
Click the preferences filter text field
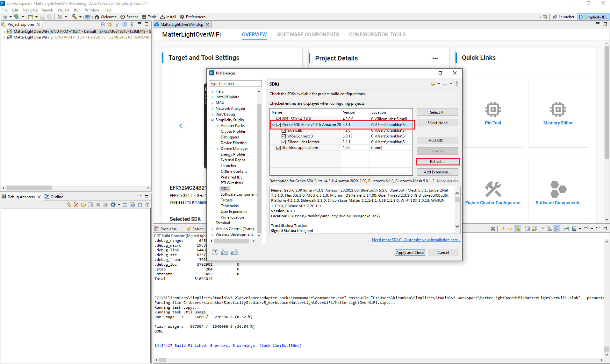(x=235, y=84)
